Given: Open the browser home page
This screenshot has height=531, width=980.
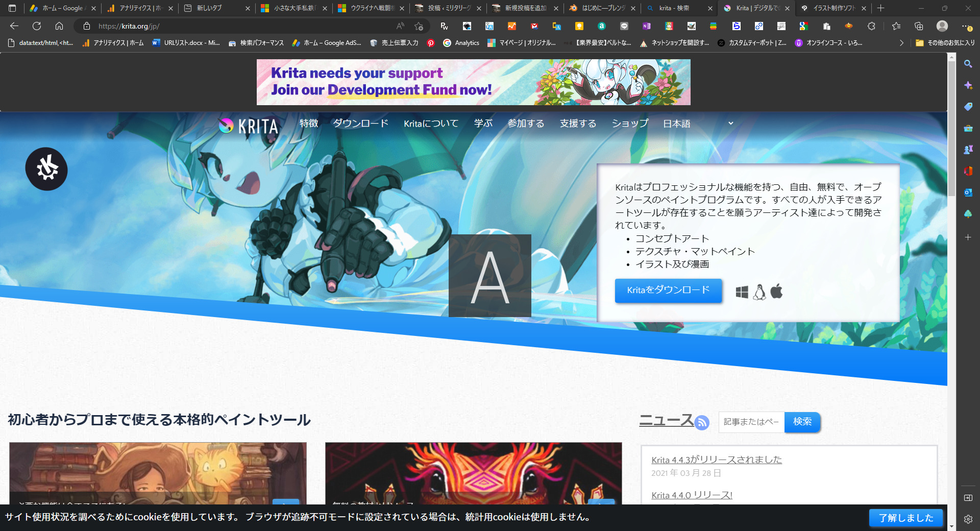Looking at the screenshot, I should (x=59, y=26).
